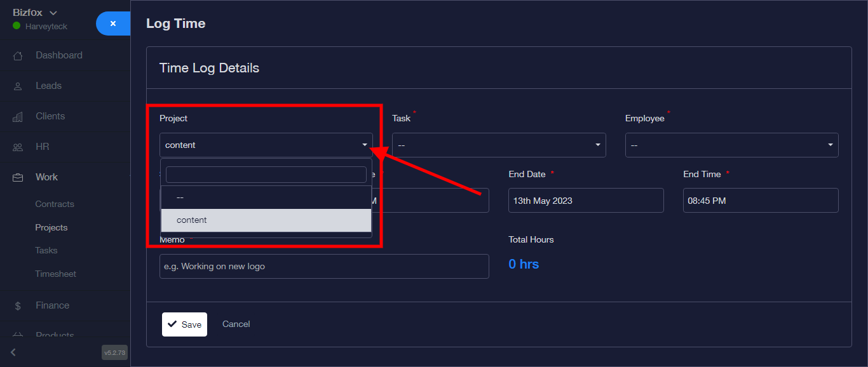Screen dimensions: 868x367
Task: Click the Leads person icon
Action: pos(18,86)
